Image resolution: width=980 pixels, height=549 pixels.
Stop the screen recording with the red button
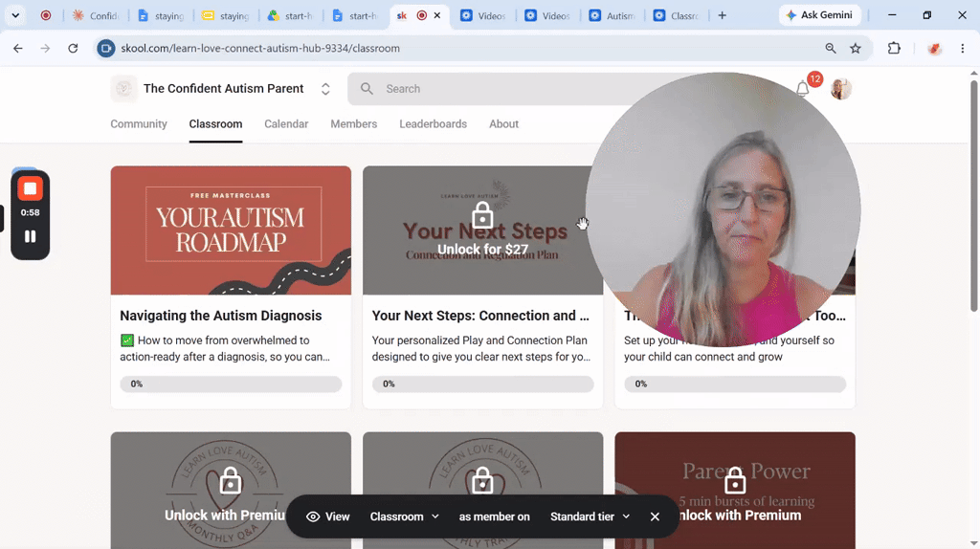pyautogui.click(x=30, y=188)
